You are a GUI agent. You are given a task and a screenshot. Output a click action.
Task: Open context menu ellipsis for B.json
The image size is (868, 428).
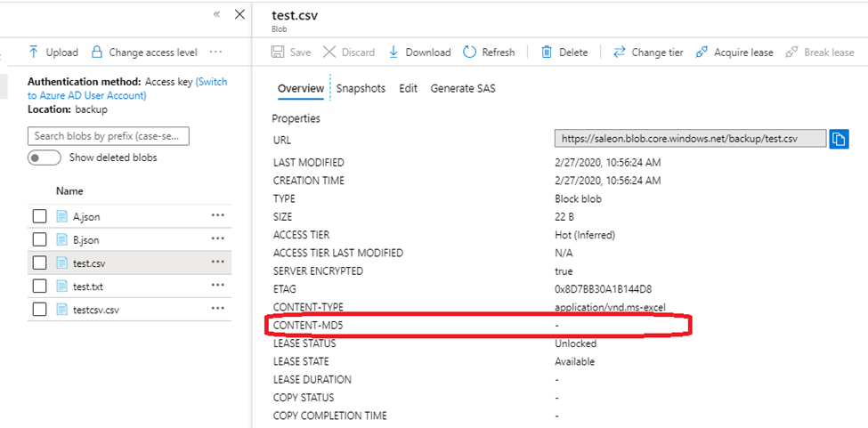tap(217, 238)
